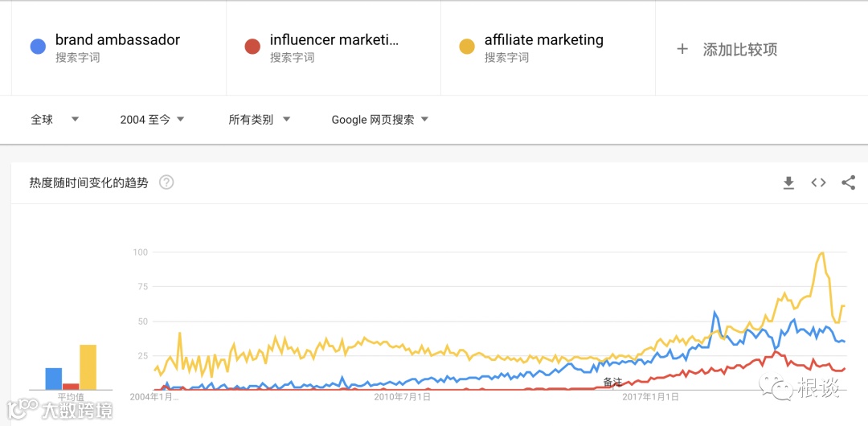This screenshot has width=868, height=426.
Task: Open the embed code icon
Action: [818, 183]
